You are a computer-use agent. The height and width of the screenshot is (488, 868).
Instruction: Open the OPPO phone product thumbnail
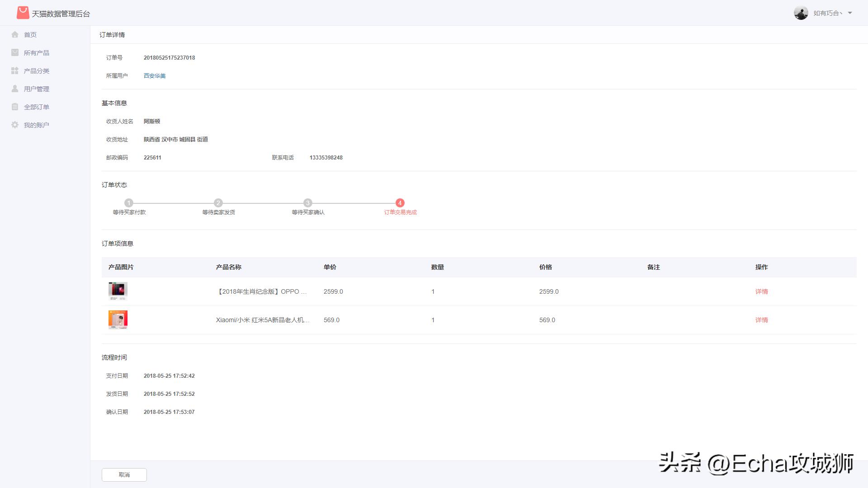pos(118,291)
